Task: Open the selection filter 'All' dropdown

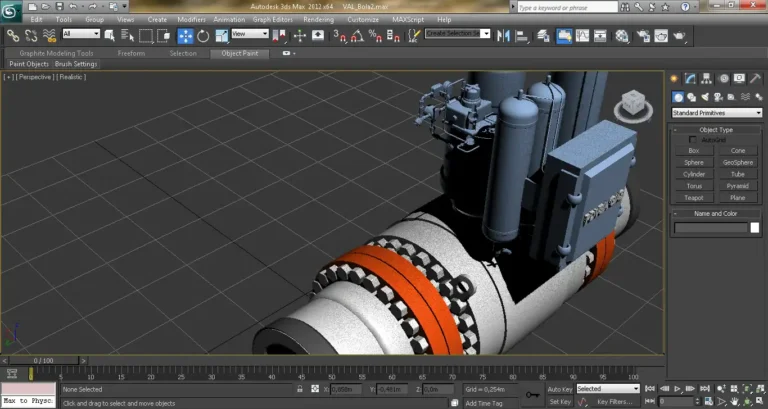Action: pyautogui.click(x=81, y=34)
